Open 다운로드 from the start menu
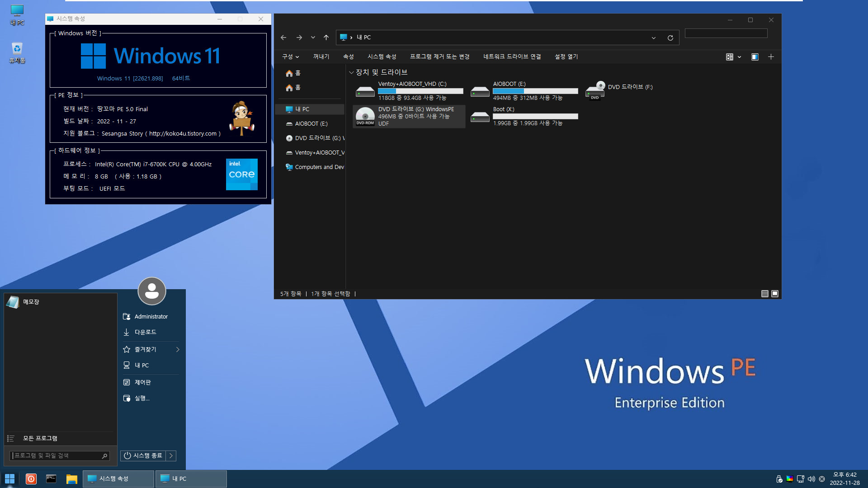Screen dimensions: 868x488 [151, 332]
